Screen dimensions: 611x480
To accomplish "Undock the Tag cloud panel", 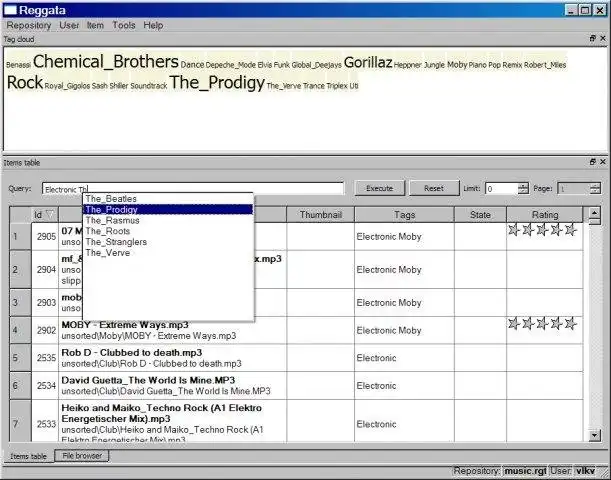I will tap(593, 38).
